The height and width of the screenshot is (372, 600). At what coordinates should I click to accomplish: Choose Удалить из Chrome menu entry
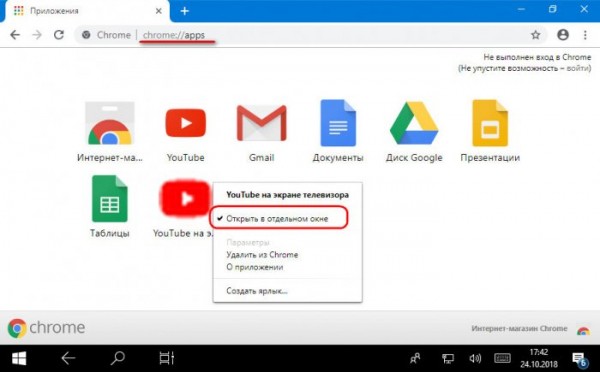tap(262, 255)
